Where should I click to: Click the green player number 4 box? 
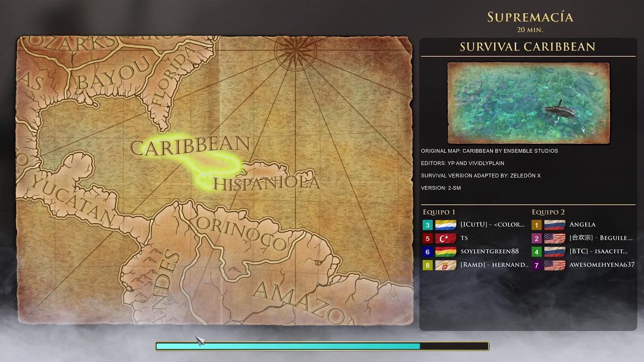coord(537,251)
